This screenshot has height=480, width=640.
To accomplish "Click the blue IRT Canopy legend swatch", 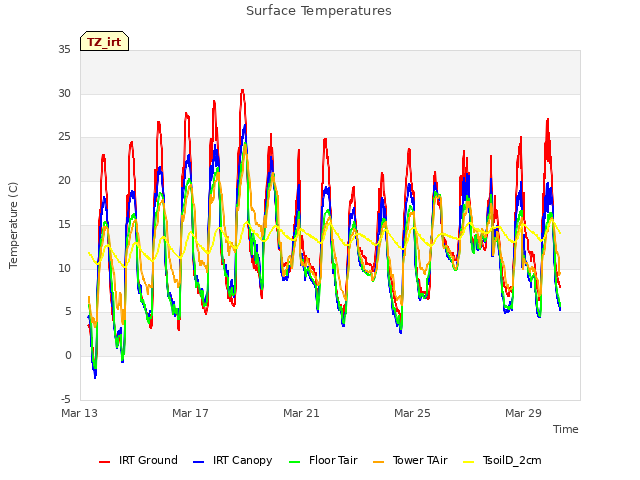I will 198,462.
